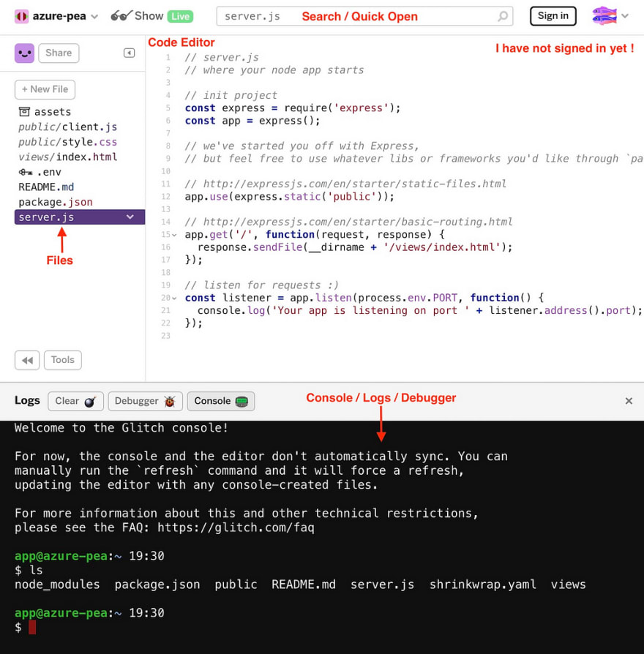644x654 pixels.
Task: Expand the user avatar dropdown arrow
Action: pos(625,16)
